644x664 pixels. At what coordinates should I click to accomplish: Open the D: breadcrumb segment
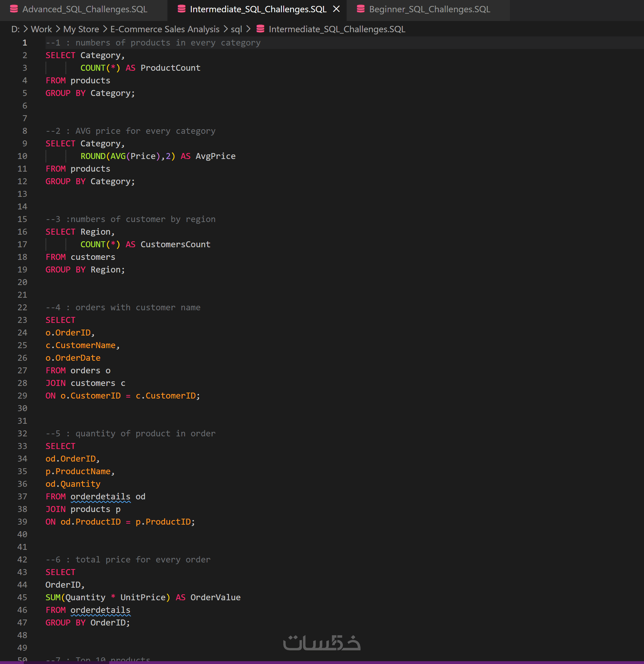pos(15,29)
